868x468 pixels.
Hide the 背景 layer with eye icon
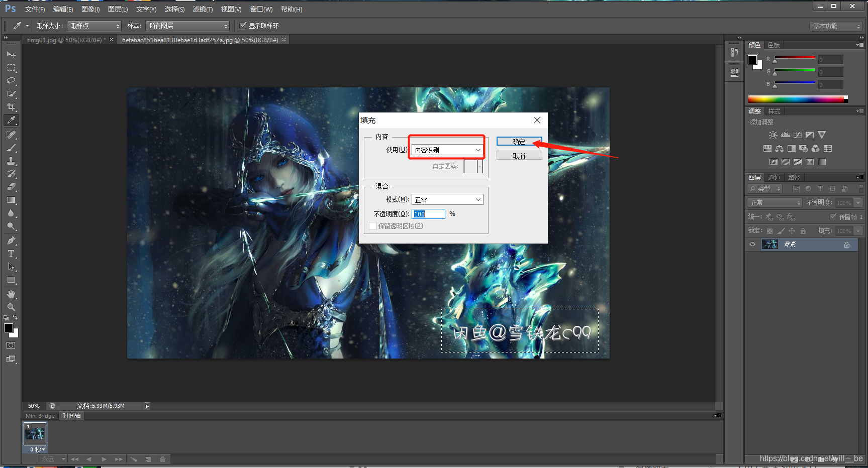[x=752, y=245]
